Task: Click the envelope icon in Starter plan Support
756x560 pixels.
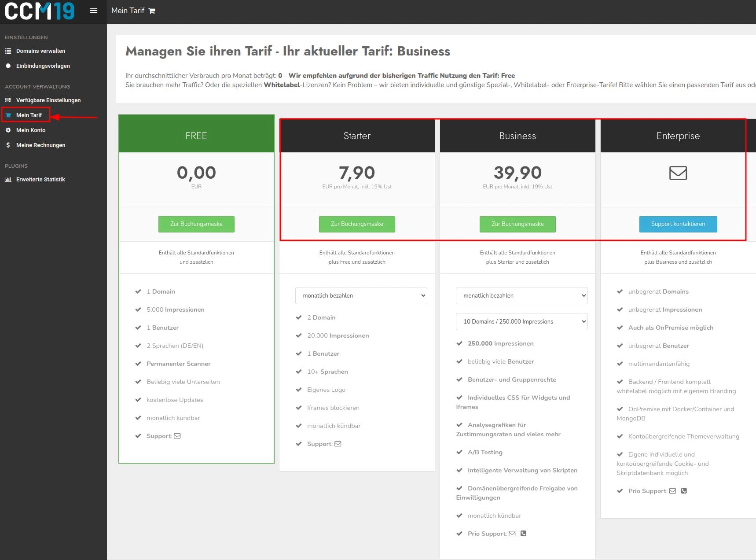Action: coord(338,444)
